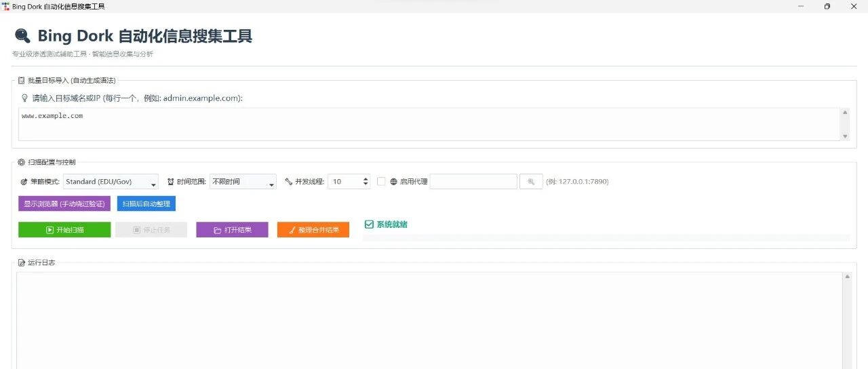Decrease 并发线程 value with down arrow
This screenshot has height=369, width=868.
pyautogui.click(x=366, y=184)
